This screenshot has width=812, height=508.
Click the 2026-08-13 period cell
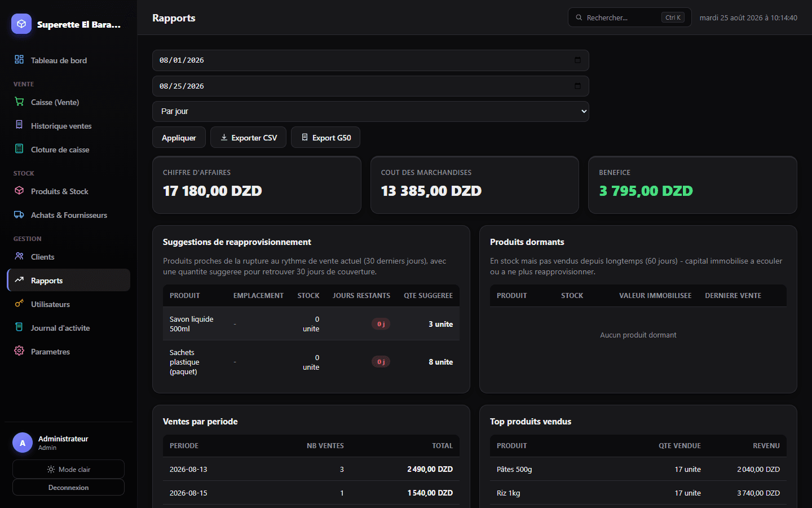(x=188, y=469)
